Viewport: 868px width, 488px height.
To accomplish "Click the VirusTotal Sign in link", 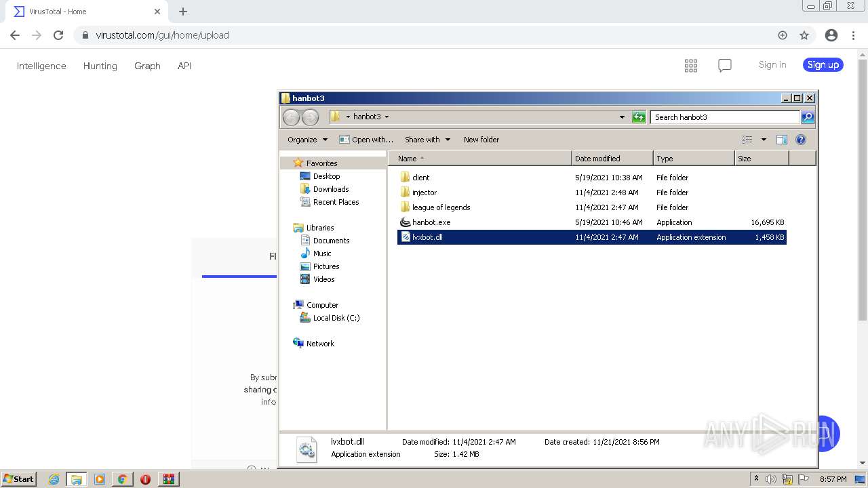I will (772, 65).
